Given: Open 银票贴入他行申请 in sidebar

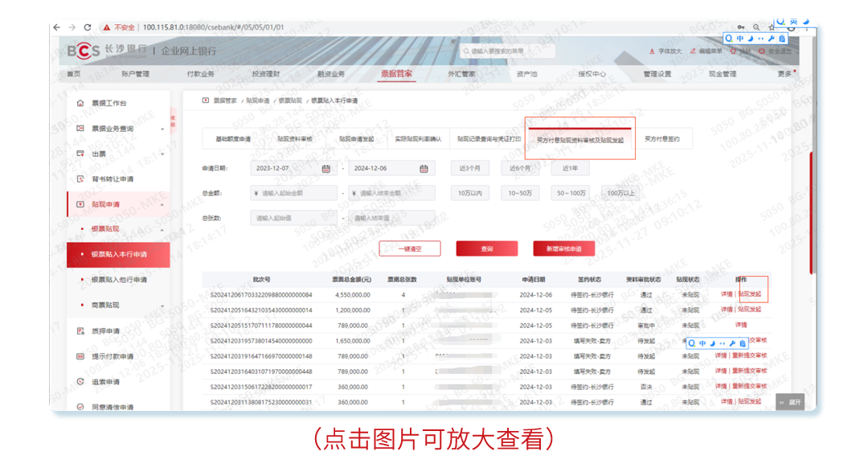Looking at the screenshot, I should (119, 280).
